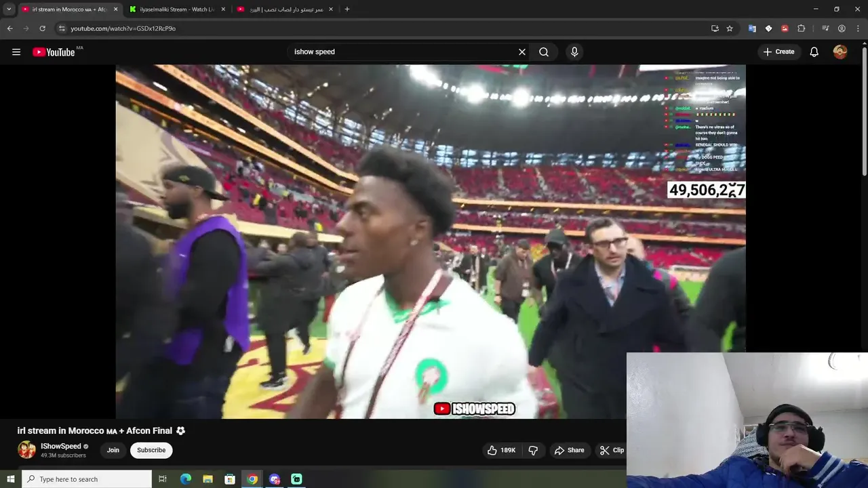868x488 pixels.
Task: Open the ISHOWSPEED channel avatar
Action: click(x=26, y=450)
